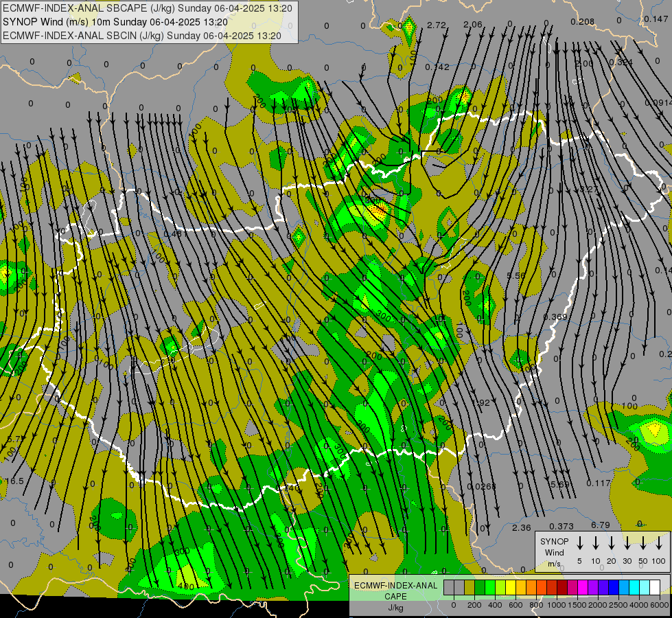Click the map value 0.142

coord(437,67)
